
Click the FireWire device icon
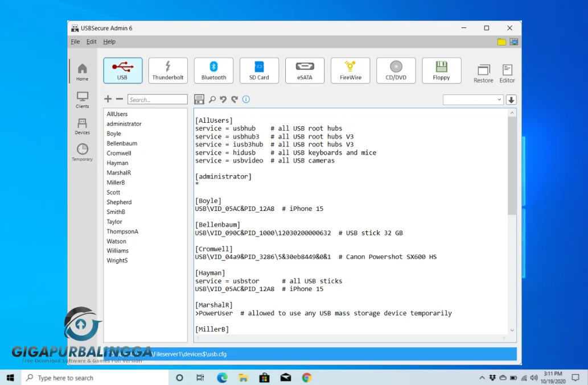(x=350, y=70)
